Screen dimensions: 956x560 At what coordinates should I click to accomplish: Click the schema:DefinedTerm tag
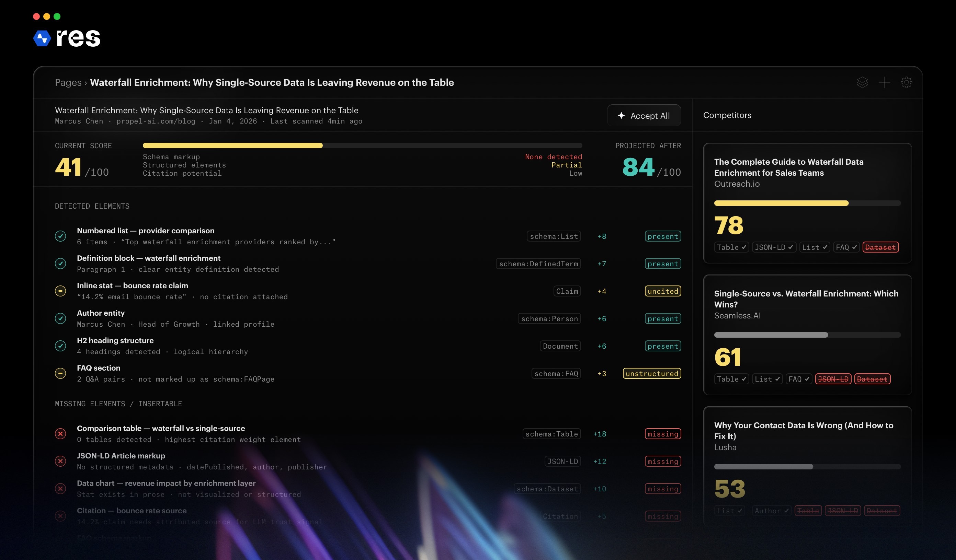tap(538, 264)
